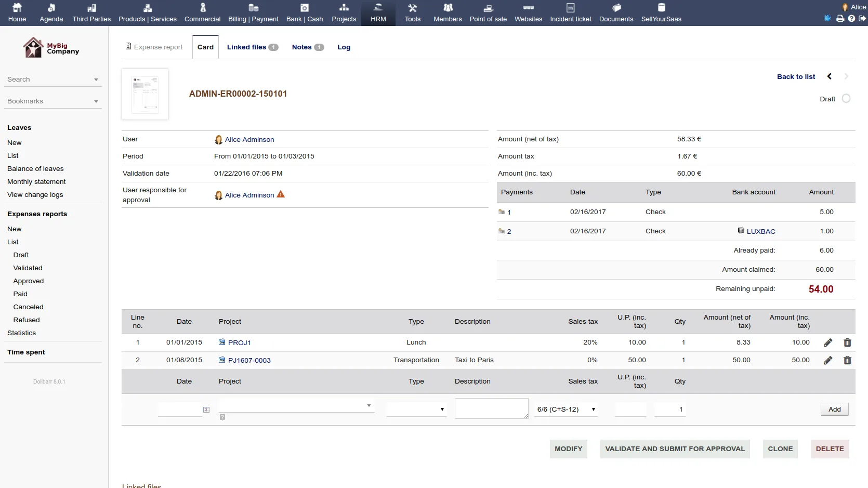This screenshot has height=488, width=868.
Task: Focus the new line Date input
Action: click(x=180, y=410)
